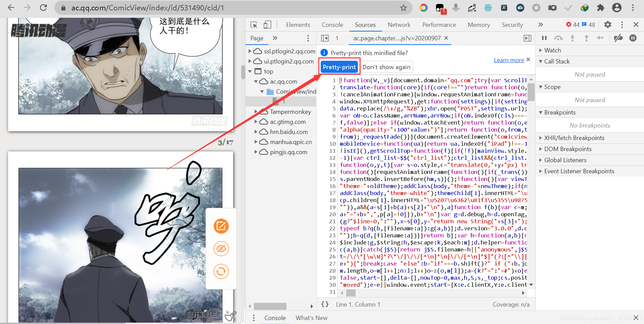Expand the Tampermonkey node
The image size is (644, 324).
(x=256, y=111)
